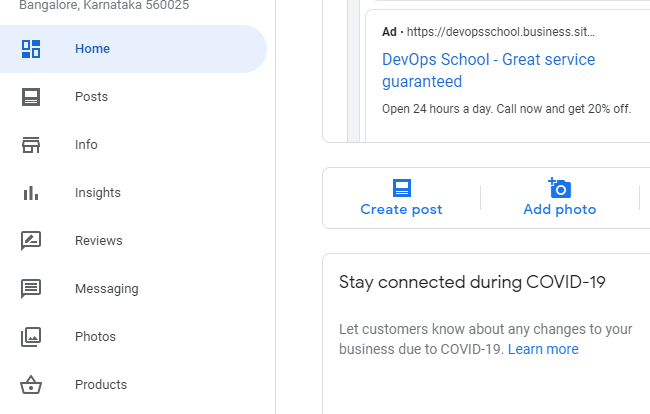Click the Messaging chat icon
This screenshot has width=650, height=414.
[x=31, y=289]
